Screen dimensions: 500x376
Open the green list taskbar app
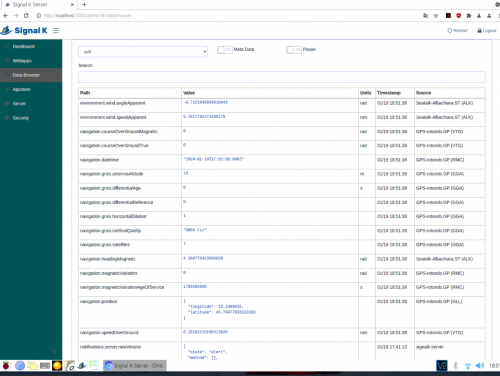[94, 365]
